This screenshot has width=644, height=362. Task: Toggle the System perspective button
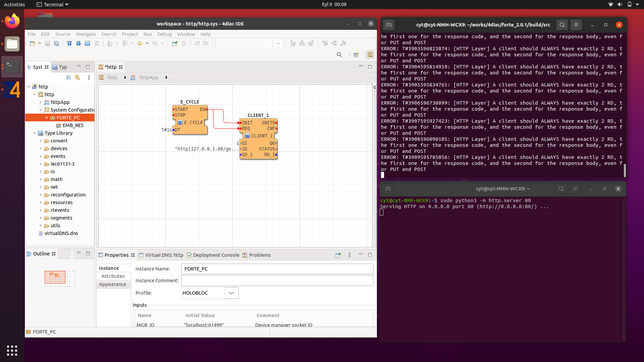click(370, 55)
